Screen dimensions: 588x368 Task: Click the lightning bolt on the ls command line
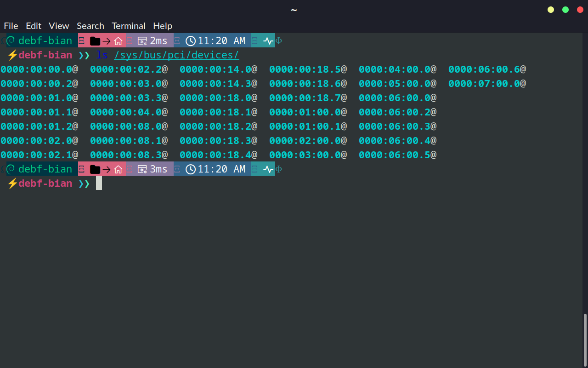click(12, 55)
